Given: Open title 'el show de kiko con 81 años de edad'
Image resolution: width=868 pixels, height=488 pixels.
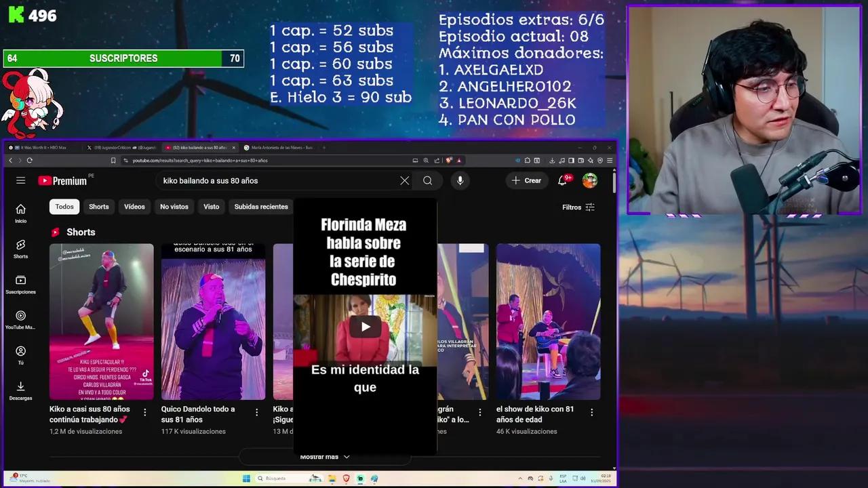Looking at the screenshot, I should [535, 414].
